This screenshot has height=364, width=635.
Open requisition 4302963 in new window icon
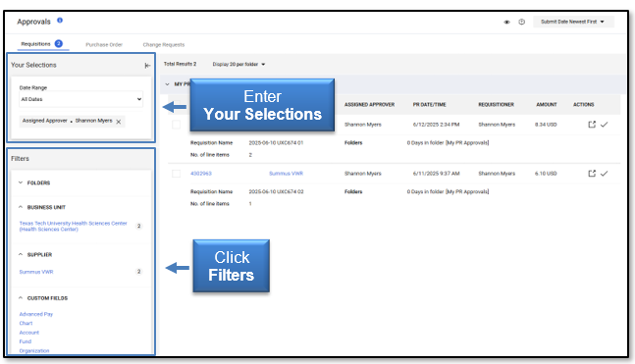tap(592, 174)
